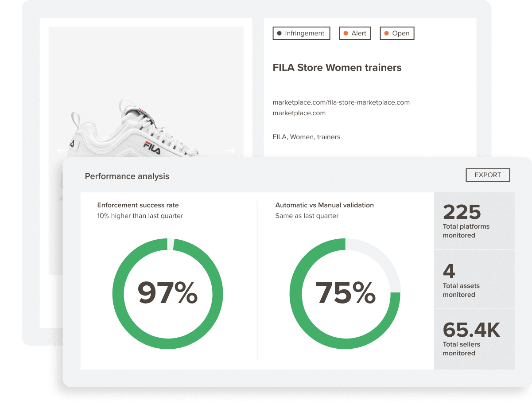532x405 pixels.
Task: Select the Alert tag
Action: coord(355,33)
